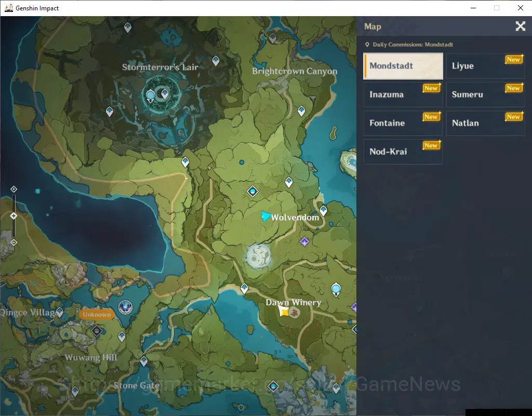Click the Stone Gate map label
The height and width of the screenshot is (416, 532).
[137, 385]
